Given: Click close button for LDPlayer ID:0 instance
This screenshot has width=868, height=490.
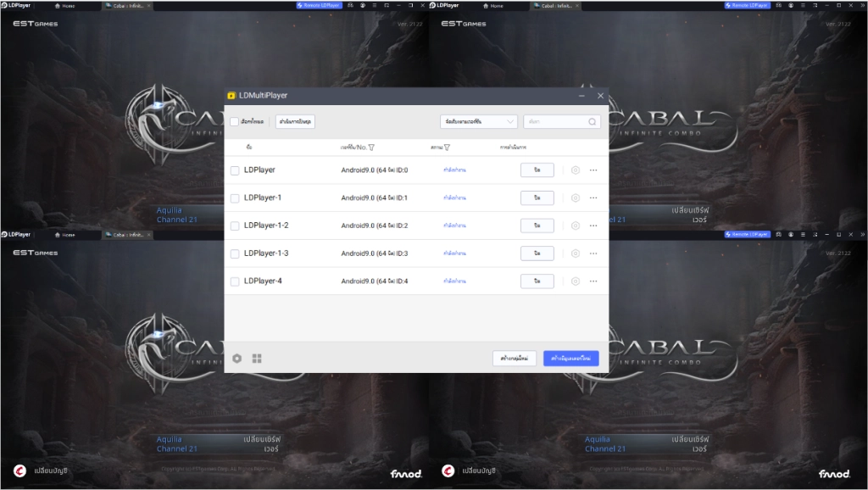Looking at the screenshot, I should (537, 170).
